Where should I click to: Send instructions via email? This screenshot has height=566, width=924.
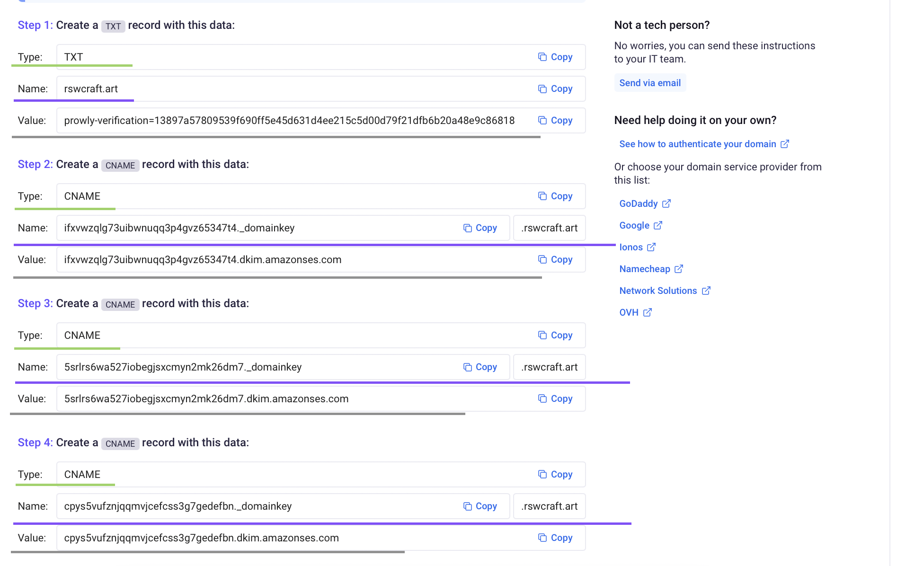650,83
